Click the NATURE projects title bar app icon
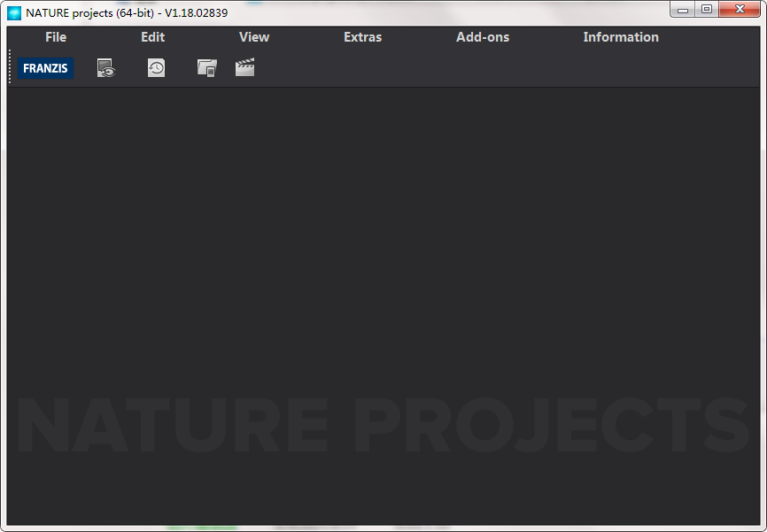 (14, 13)
